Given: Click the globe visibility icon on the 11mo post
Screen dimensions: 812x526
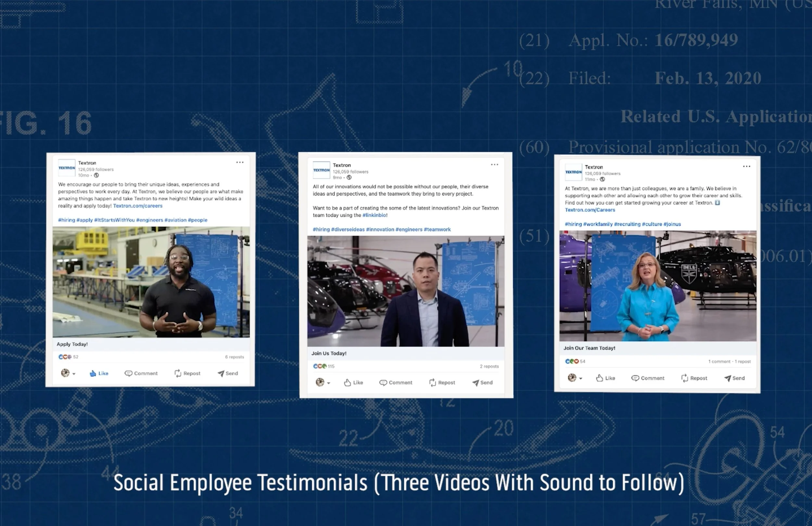Looking at the screenshot, I should (x=603, y=179).
